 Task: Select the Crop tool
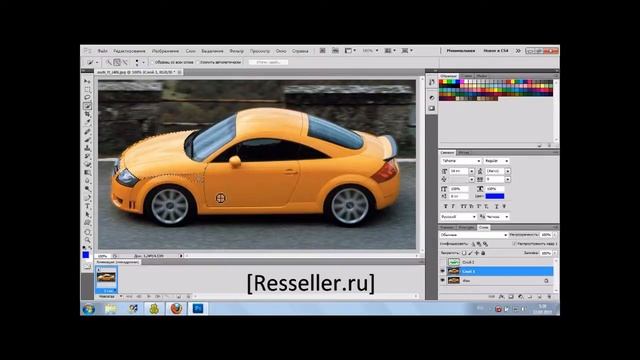(87, 114)
